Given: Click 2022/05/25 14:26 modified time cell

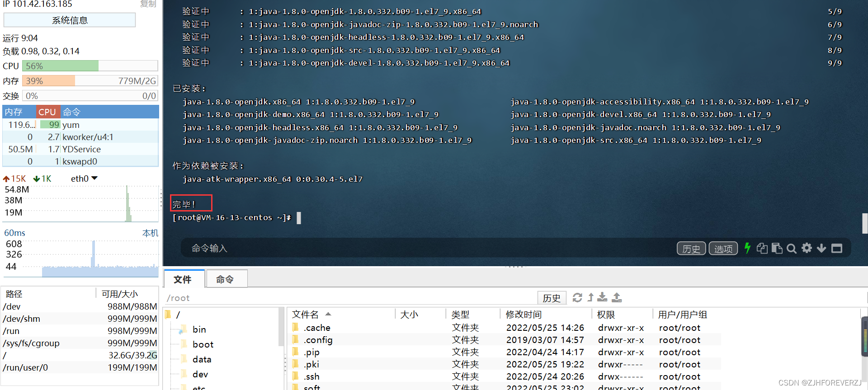Looking at the screenshot, I should pos(545,328).
